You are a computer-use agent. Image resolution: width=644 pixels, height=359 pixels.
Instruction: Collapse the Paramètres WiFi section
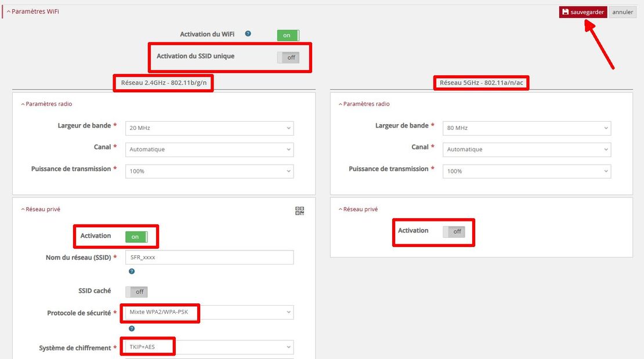point(33,12)
